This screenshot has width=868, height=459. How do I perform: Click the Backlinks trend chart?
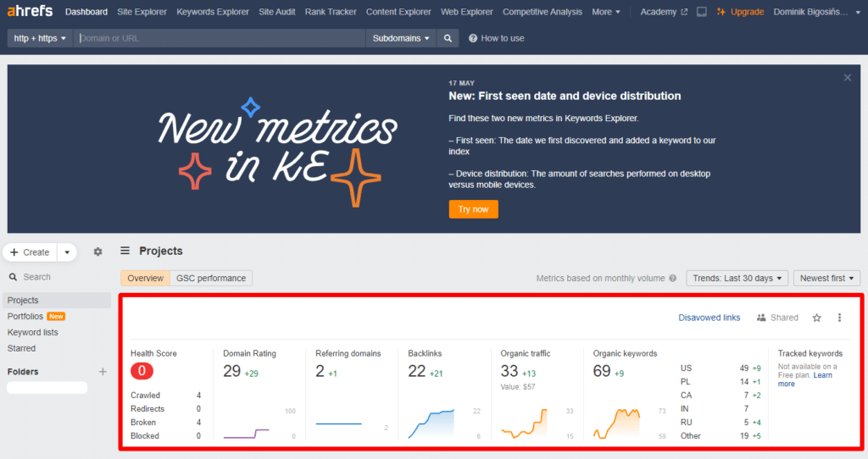(431, 423)
